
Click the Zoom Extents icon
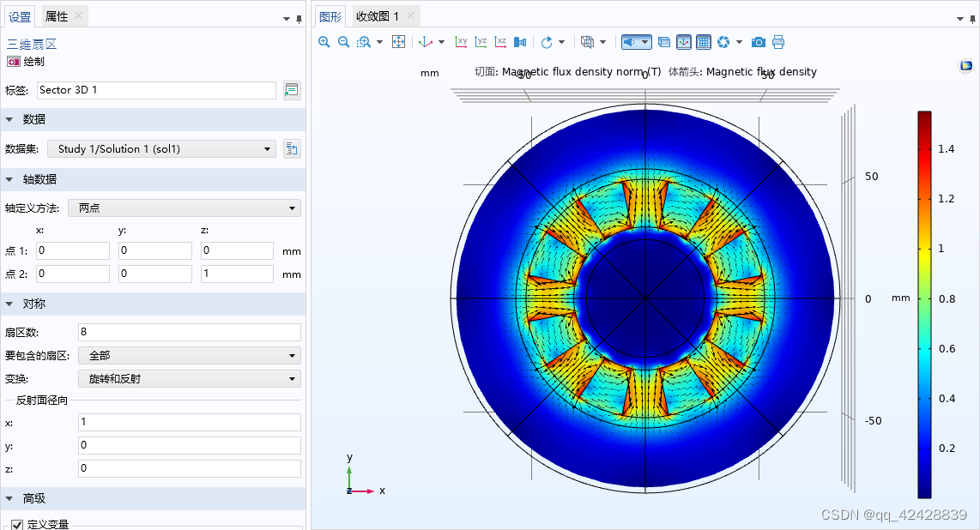click(x=398, y=42)
